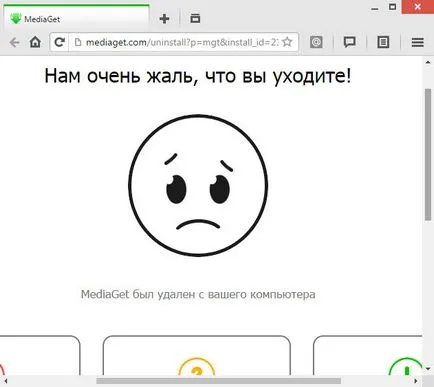Click the horizontal scrollbar thumb

point(219,381)
